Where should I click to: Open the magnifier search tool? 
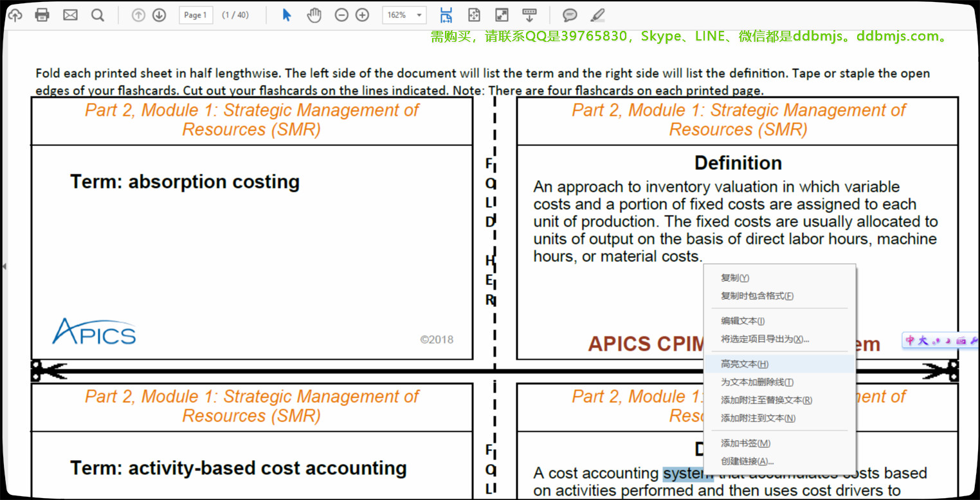pos(98,15)
